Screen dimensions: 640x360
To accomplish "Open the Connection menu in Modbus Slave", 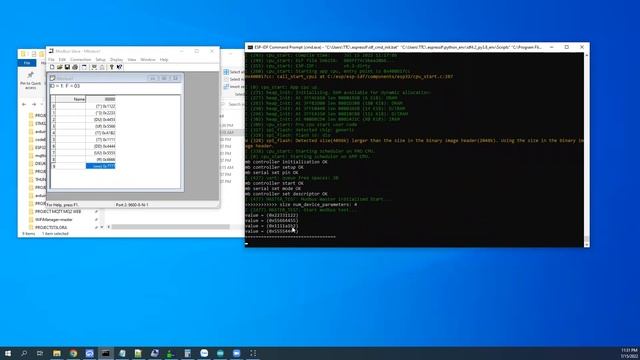I will click(x=80, y=60).
